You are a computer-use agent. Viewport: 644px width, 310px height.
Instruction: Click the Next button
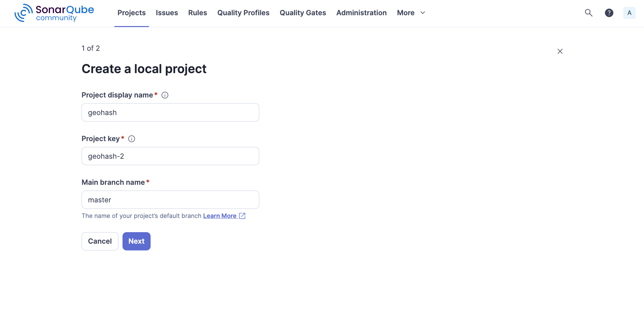pos(136,241)
